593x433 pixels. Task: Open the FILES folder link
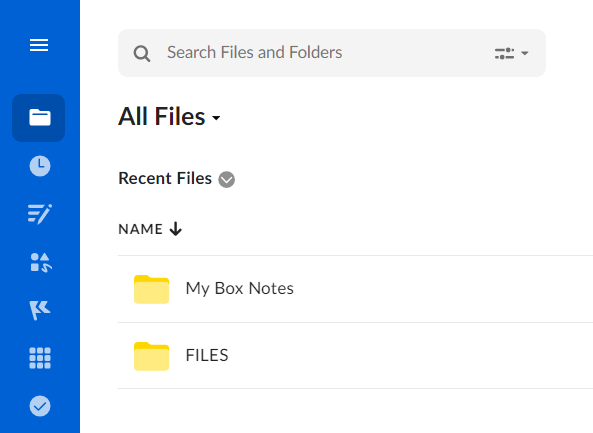pos(207,355)
